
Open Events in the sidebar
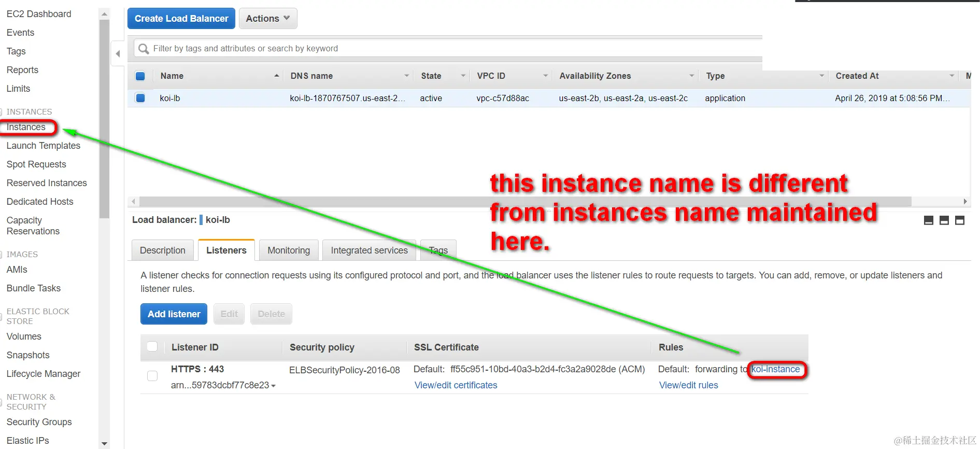[x=20, y=33]
